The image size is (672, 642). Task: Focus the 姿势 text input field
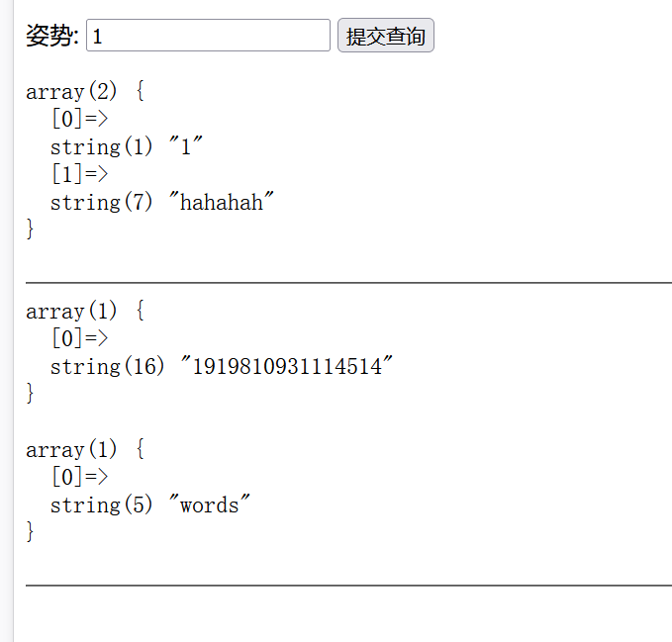pos(208,36)
